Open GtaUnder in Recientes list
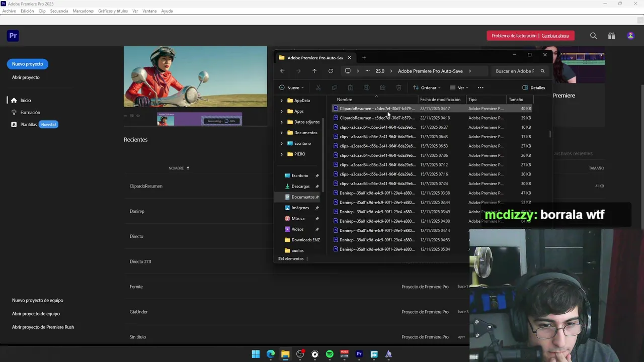Image resolution: width=644 pixels, height=362 pixels. [x=138, y=312]
